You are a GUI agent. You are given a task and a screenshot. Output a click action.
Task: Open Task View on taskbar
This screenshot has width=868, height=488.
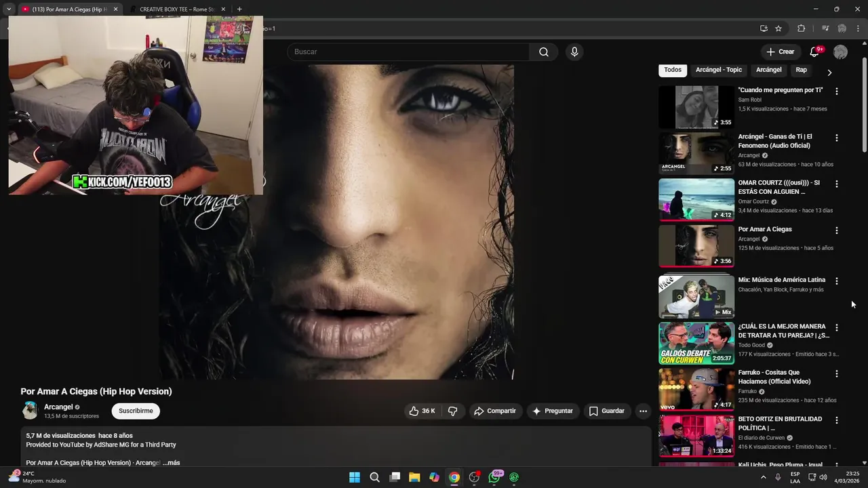pos(395,477)
